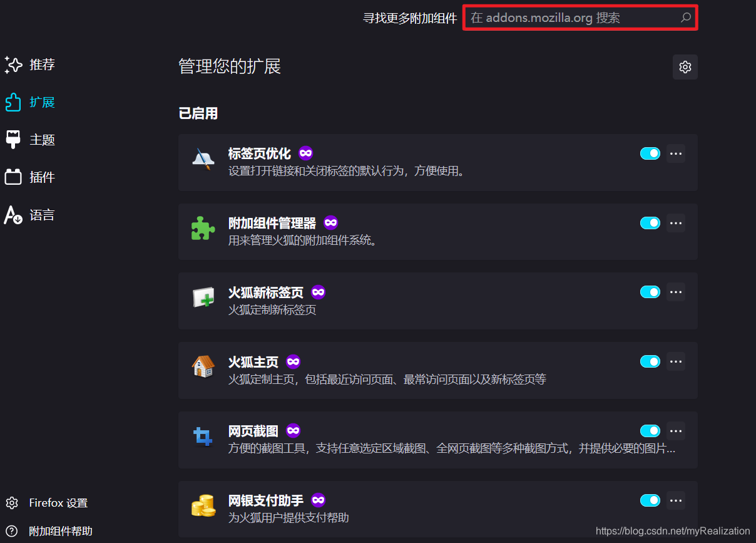Screen dimensions: 756x543
Task: Open more options for 标签页优化
Action: point(676,153)
